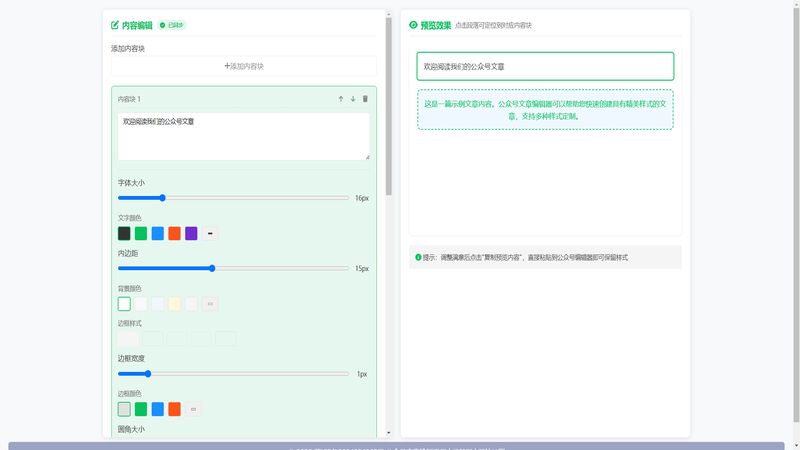Click the eye icon beside 预览效果 title
The image size is (800, 450).
(x=413, y=25)
